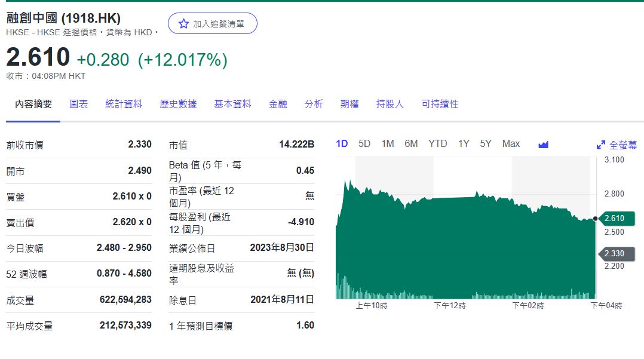The width and height of the screenshot is (644, 359).
Task: Go to the 歷史數據 tab
Action: (x=178, y=104)
